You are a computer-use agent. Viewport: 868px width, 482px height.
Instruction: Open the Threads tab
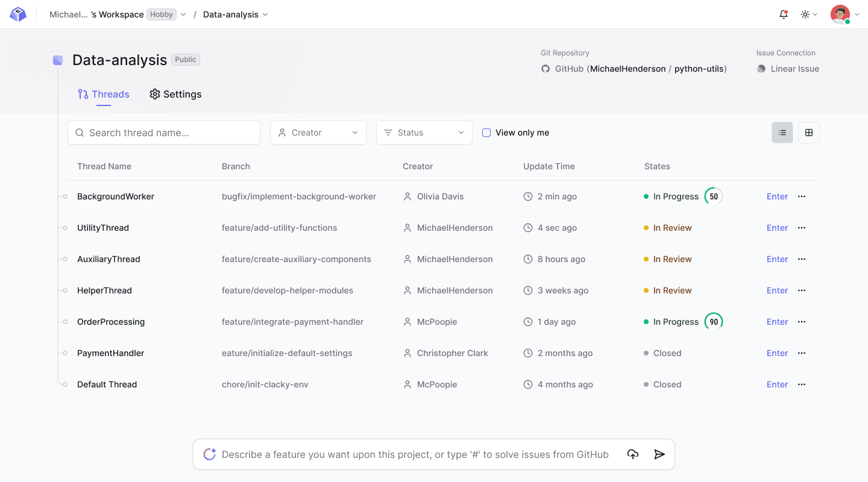pyautogui.click(x=104, y=94)
